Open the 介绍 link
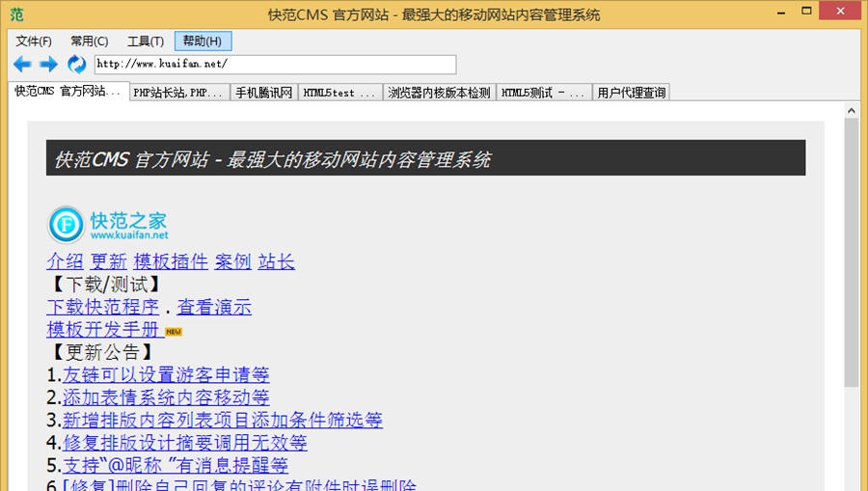This screenshot has width=868, height=491. pyautogui.click(x=65, y=261)
